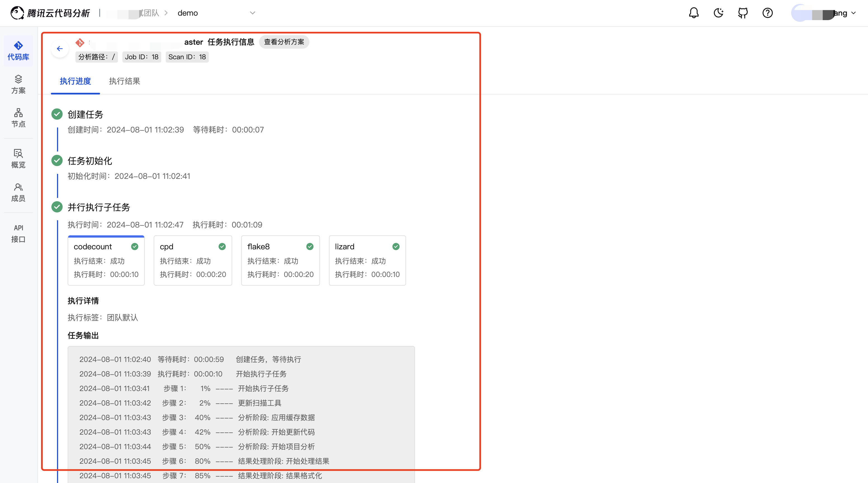Click the 任务输出 heading

click(x=83, y=335)
